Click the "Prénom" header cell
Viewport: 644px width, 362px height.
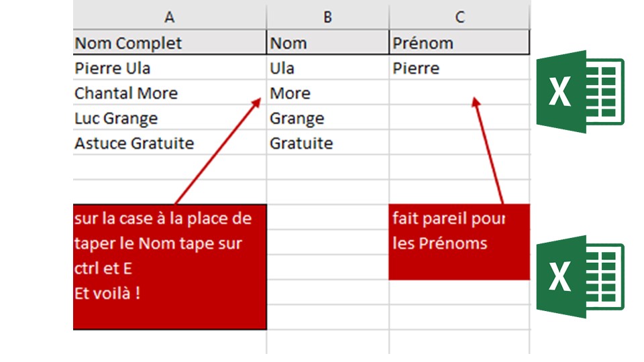click(x=460, y=44)
